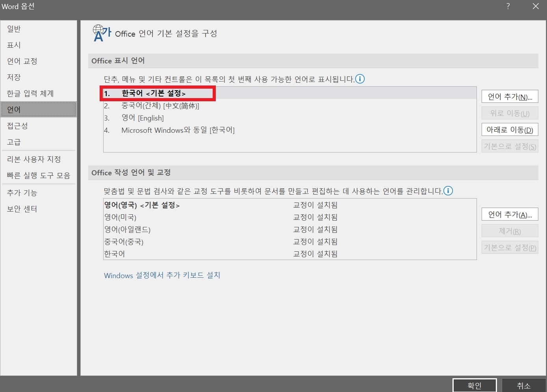Select 중국어(간체) display language row
This screenshot has height=392, width=547.
click(x=290, y=106)
